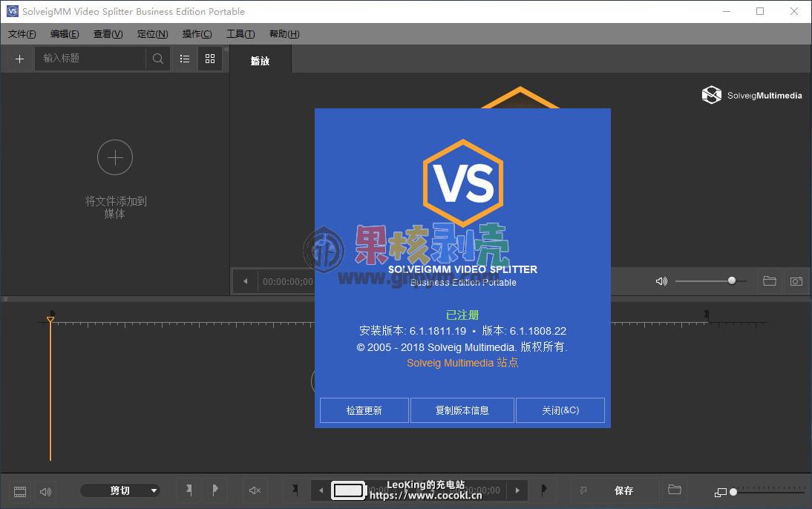Open the 操作(C) menu

(x=197, y=34)
